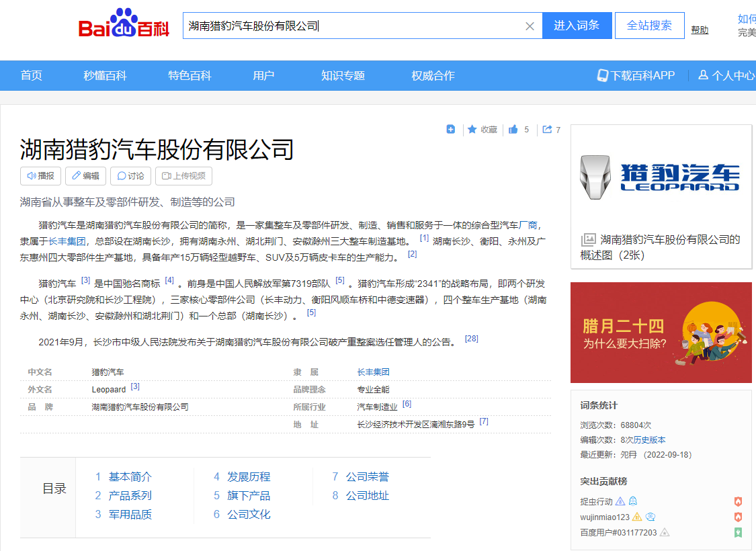The image size is (756, 551).
Task: Click the orange shield badge beside wujinmiao123
Action: pos(738,517)
